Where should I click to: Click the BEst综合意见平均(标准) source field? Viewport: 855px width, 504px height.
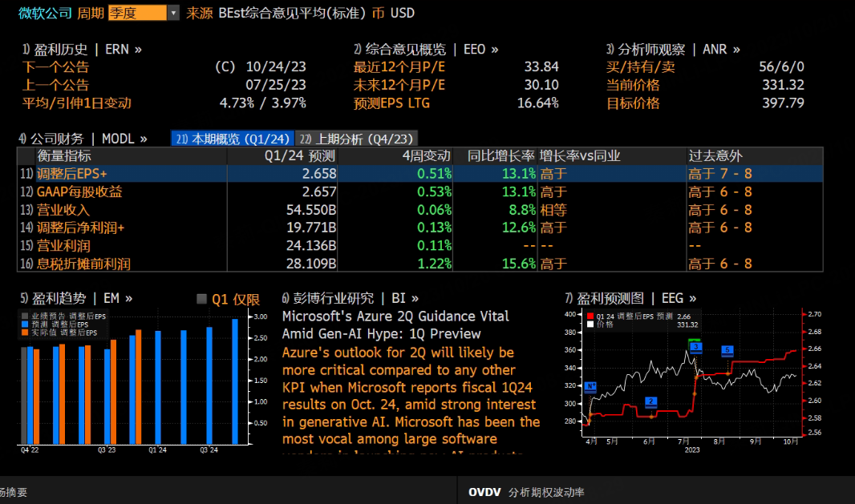coord(292,13)
